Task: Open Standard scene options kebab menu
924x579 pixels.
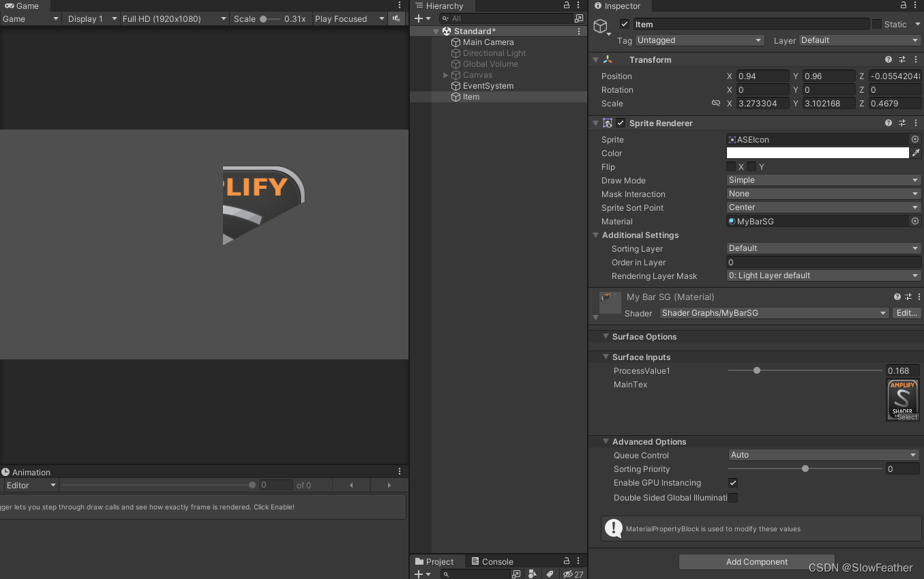Action: click(579, 31)
